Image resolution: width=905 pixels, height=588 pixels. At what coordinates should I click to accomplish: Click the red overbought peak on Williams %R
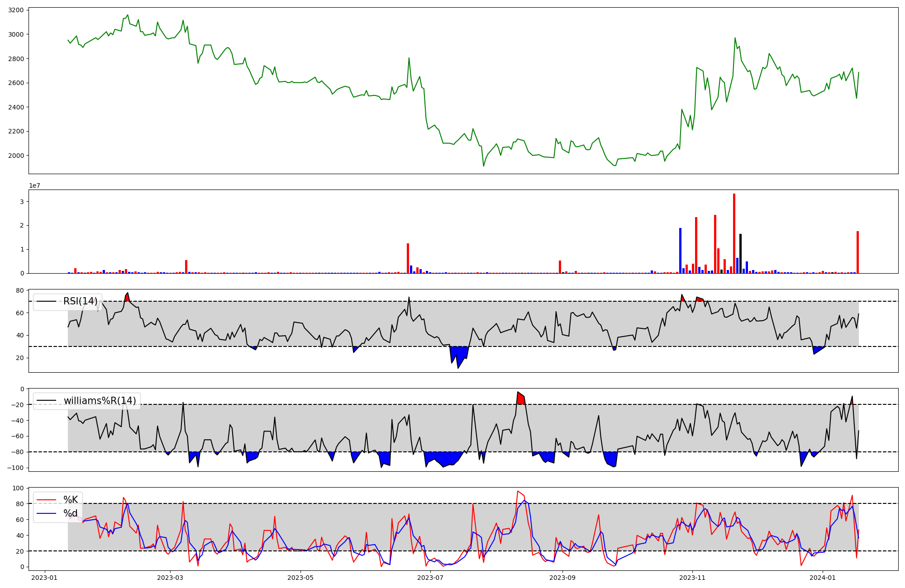click(x=521, y=398)
